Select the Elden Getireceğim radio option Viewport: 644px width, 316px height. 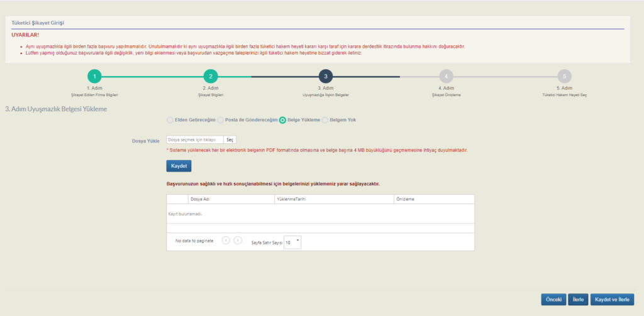click(170, 120)
